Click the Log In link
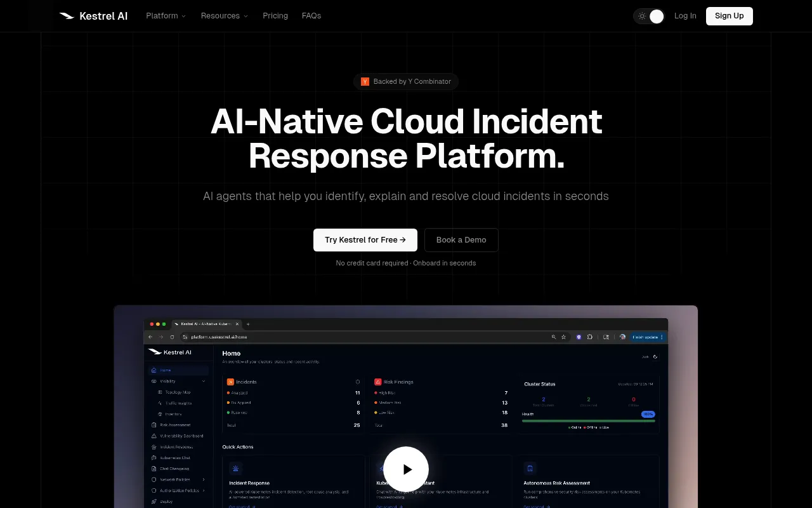This screenshot has width=812, height=508. [x=685, y=16]
